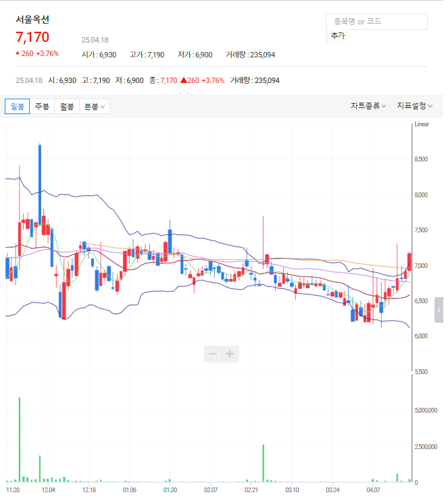Open the 차트종류 chart type dropdown
Viewport: 448px width, 501px height.
(368, 106)
